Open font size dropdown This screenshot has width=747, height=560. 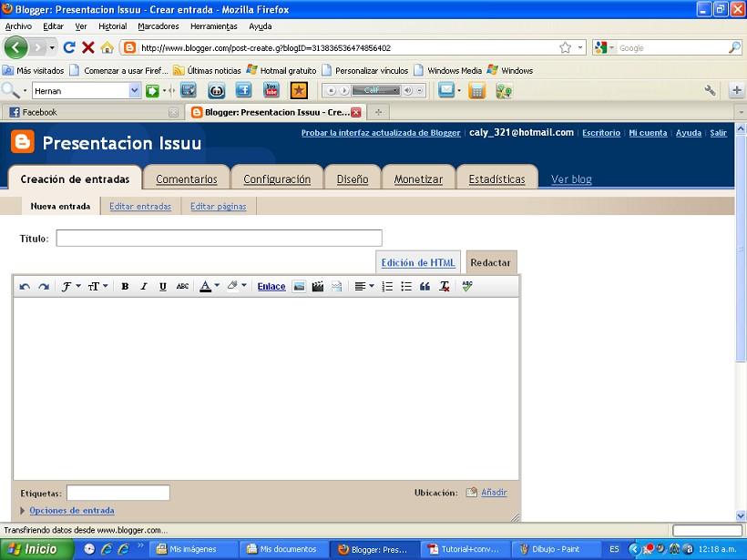point(97,286)
